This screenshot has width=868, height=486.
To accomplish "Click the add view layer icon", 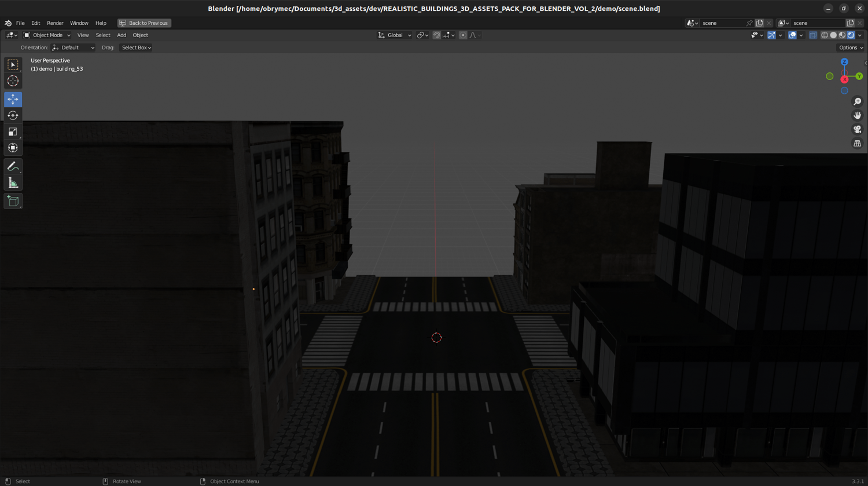I will (850, 23).
